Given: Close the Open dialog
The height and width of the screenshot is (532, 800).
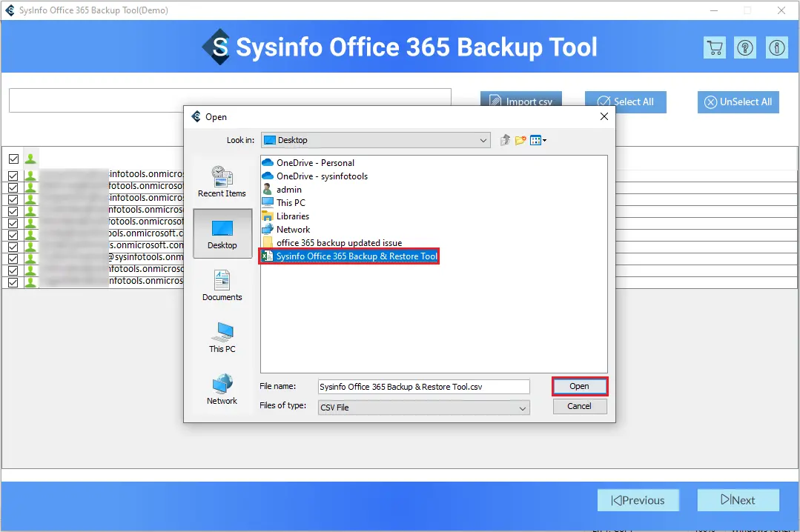Looking at the screenshot, I should (604, 117).
